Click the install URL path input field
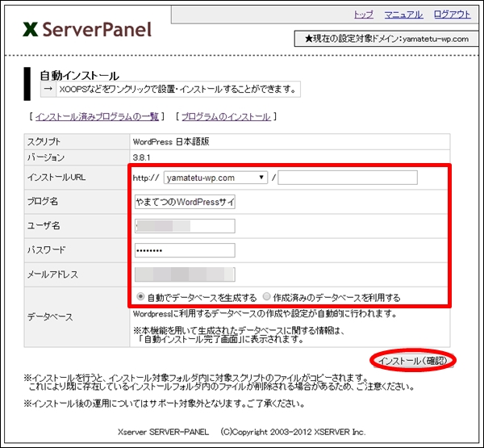The width and height of the screenshot is (484, 448). pos(348,178)
